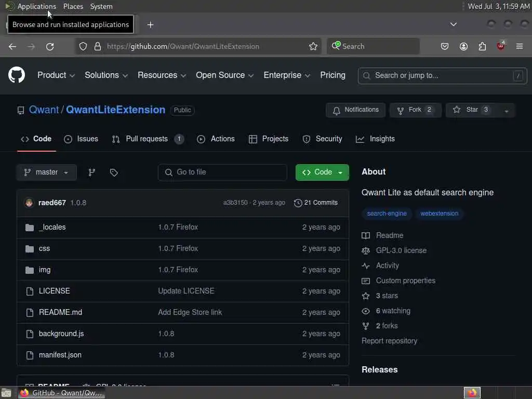Click the search-engine topic tag

[387, 214]
